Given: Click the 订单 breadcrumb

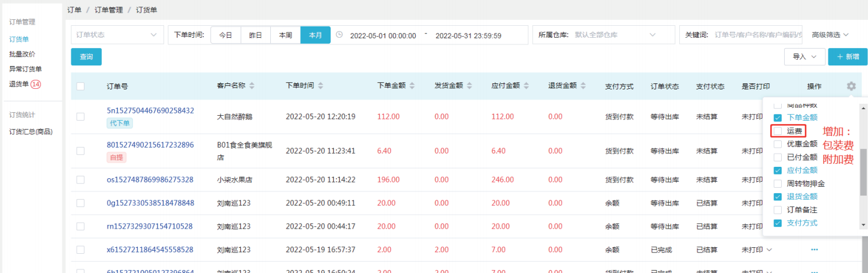Looking at the screenshot, I should 74,11.
